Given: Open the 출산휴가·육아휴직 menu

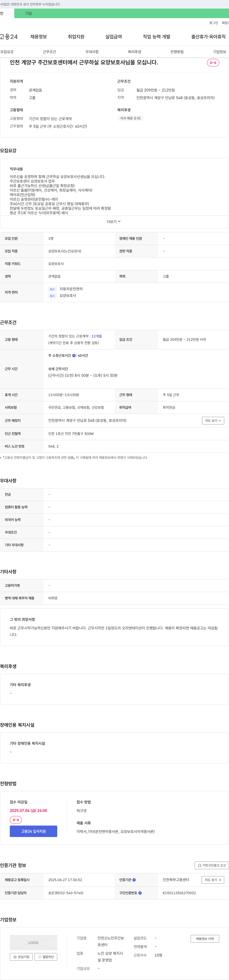Looking at the screenshot, I should coord(208,36).
